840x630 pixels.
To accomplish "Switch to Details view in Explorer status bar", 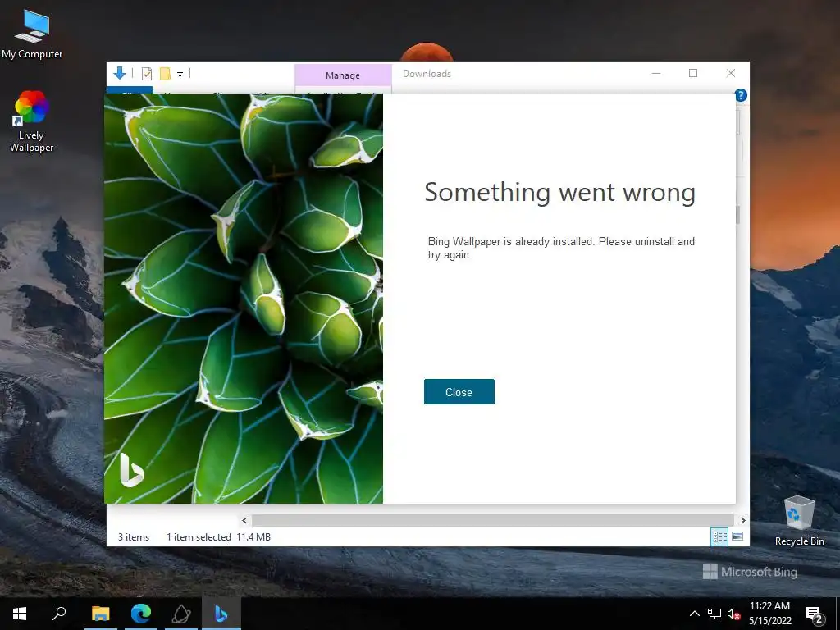I will (719, 536).
